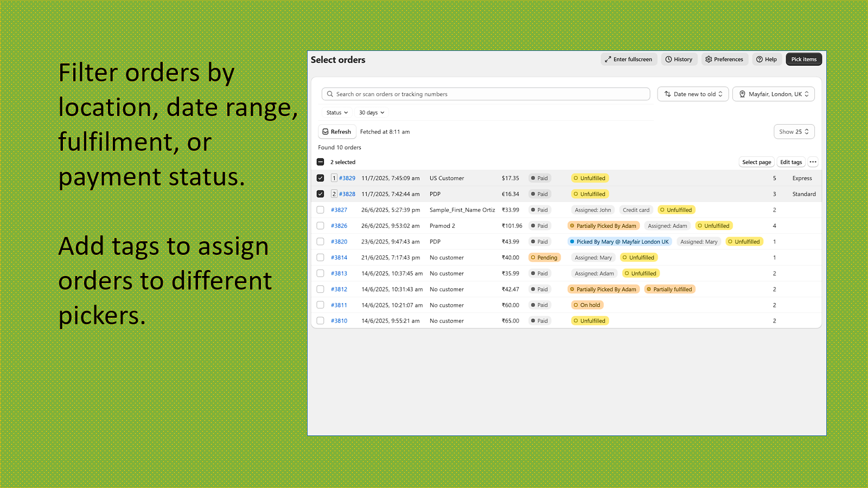
Task: Open order link #3813
Action: (x=339, y=273)
